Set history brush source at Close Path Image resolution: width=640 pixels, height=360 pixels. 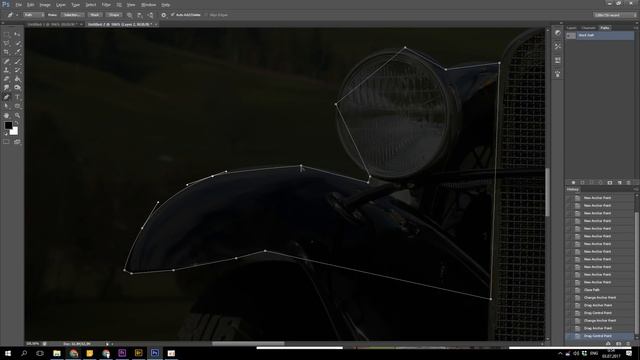(570, 290)
